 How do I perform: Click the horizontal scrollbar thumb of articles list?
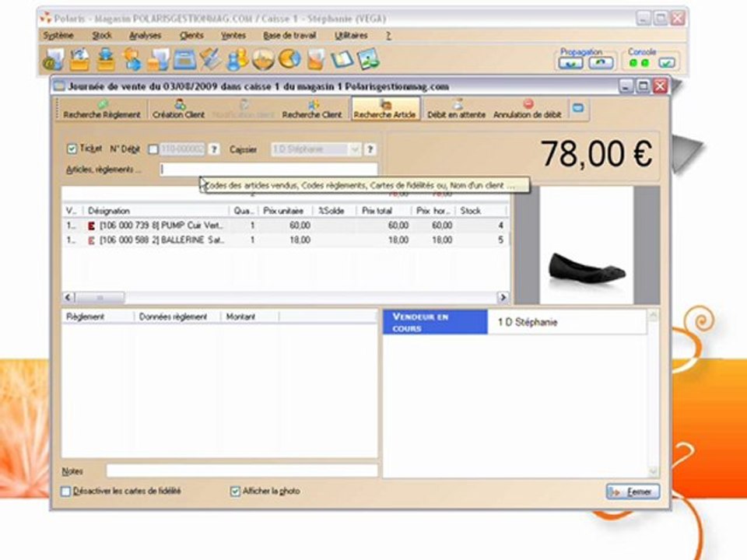(100, 298)
